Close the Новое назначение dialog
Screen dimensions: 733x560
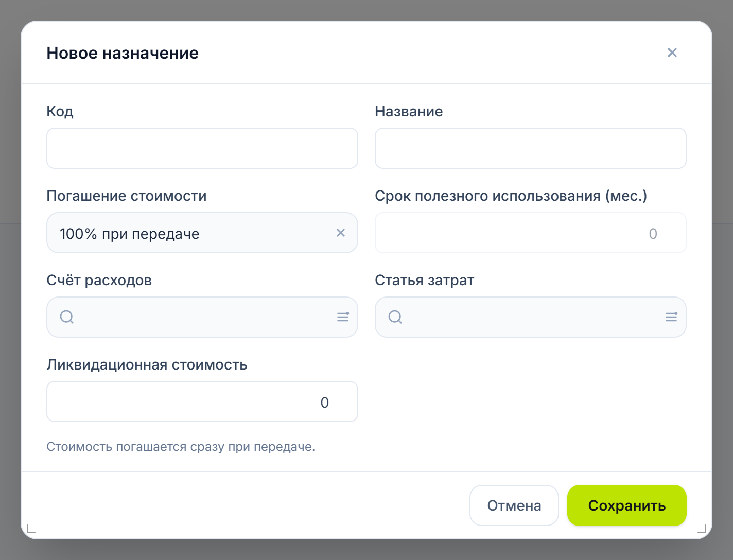(x=672, y=52)
